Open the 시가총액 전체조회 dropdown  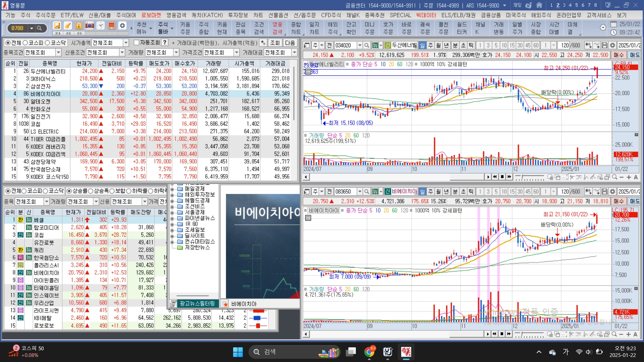[126, 43]
